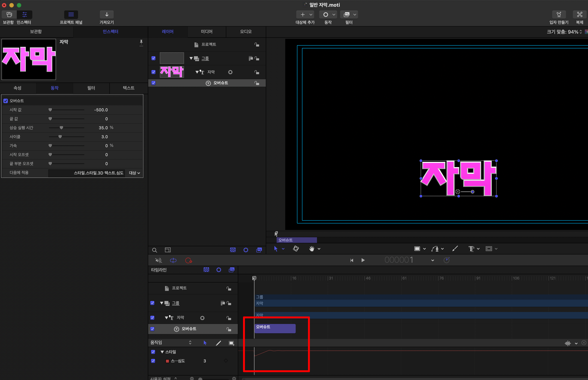The image size is (588, 380).
Task: Open the 대상 dropdown in Apply To row
Action: coord(134,173)
